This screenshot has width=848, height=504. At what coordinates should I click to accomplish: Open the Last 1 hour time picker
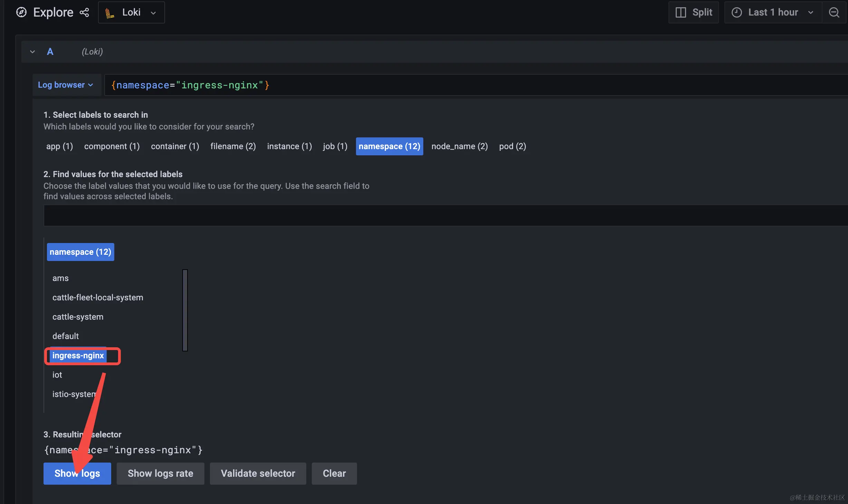(773, 12)
